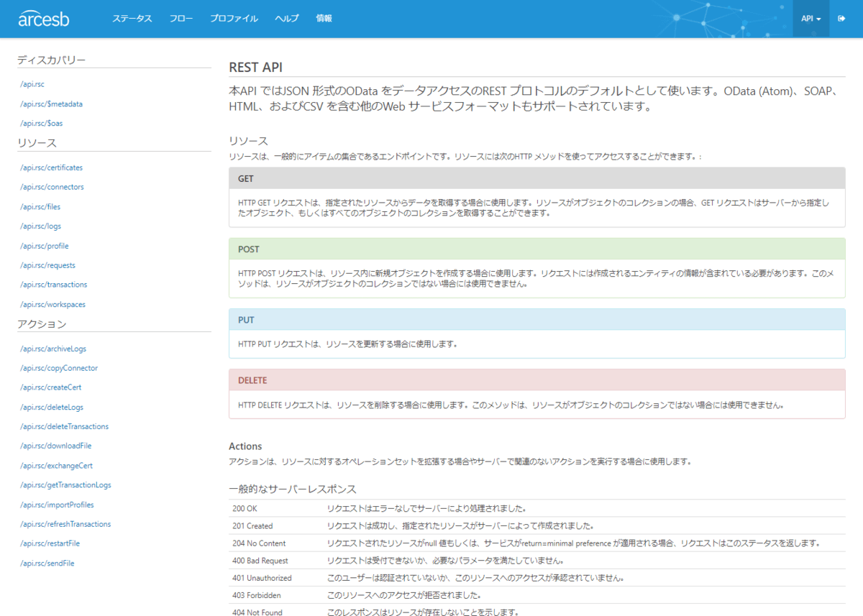Viewport: 863px width, 616px height.
Task: Go to the フロー page
Action: [181, 19]
